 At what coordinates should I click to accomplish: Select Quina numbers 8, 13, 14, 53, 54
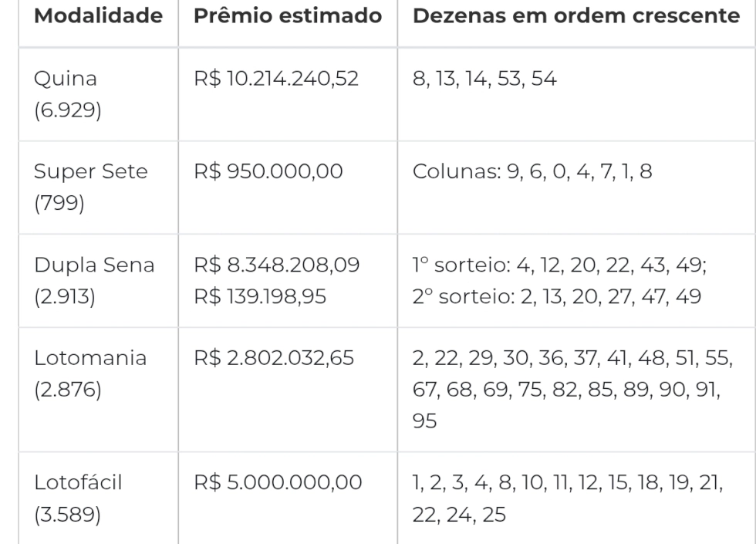tap(484, 79)
